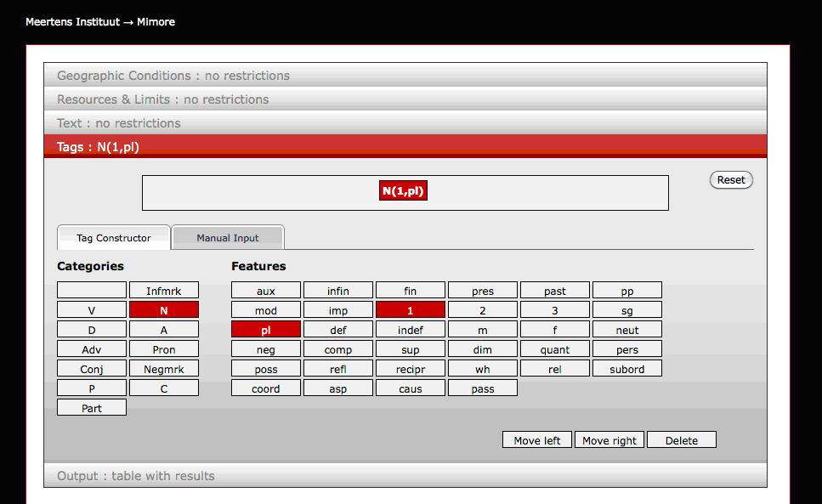Open the Tag Constructor tab
The height and width of the screenshot is (504, 822).
(114, 238)
